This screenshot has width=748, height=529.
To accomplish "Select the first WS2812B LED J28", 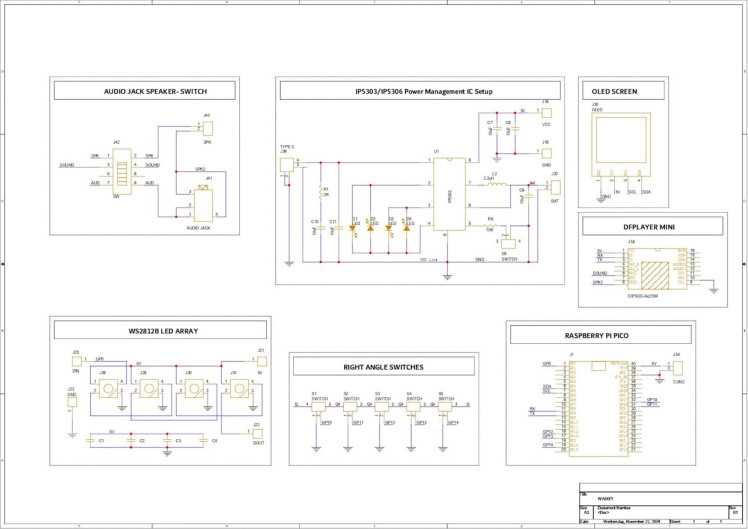I will point(108,389).
